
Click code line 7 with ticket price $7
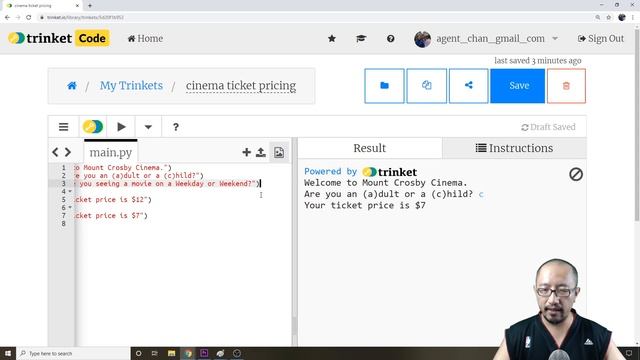111,216
